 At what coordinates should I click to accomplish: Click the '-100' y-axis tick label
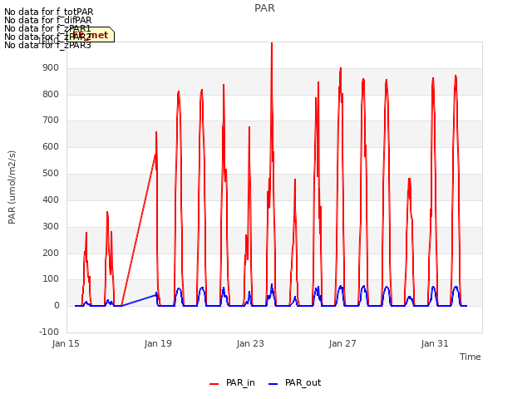click(x=49, y=332)
